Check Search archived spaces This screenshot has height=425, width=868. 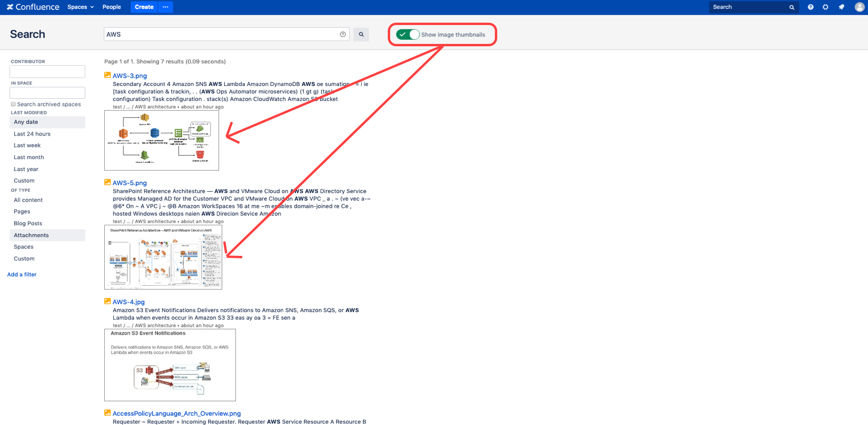click(x=13, y=104)
